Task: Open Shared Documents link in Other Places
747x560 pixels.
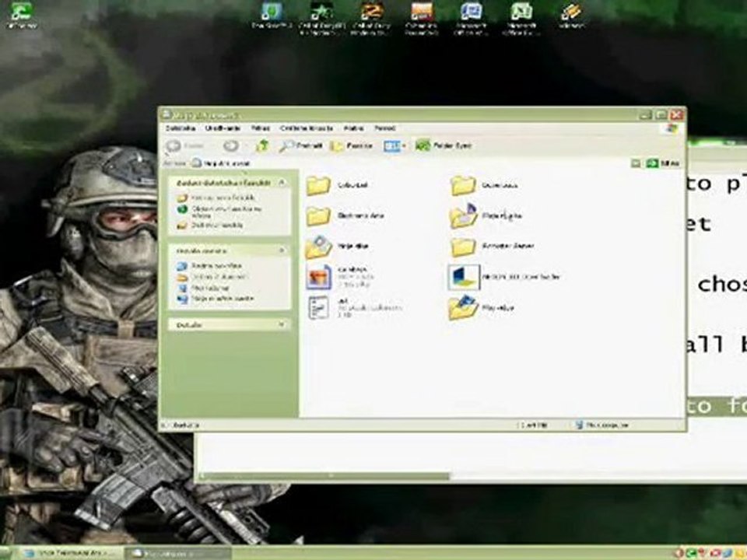Action: tap(212, 277)
